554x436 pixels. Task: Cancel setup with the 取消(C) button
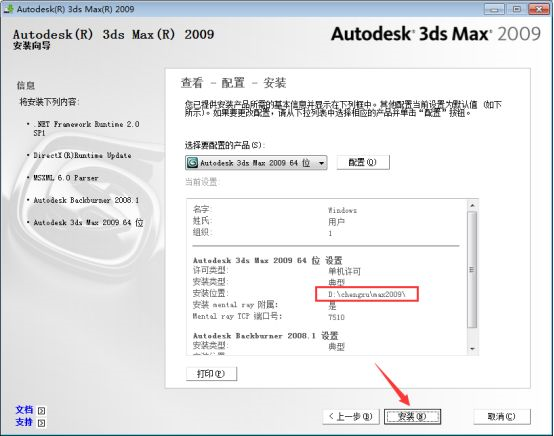(x=502, y=417)
